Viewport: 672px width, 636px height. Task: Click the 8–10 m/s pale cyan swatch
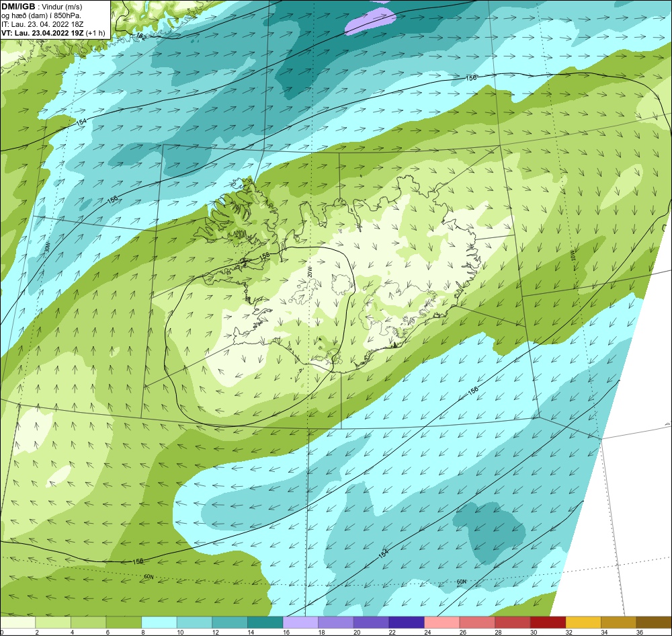click(159, 622)
